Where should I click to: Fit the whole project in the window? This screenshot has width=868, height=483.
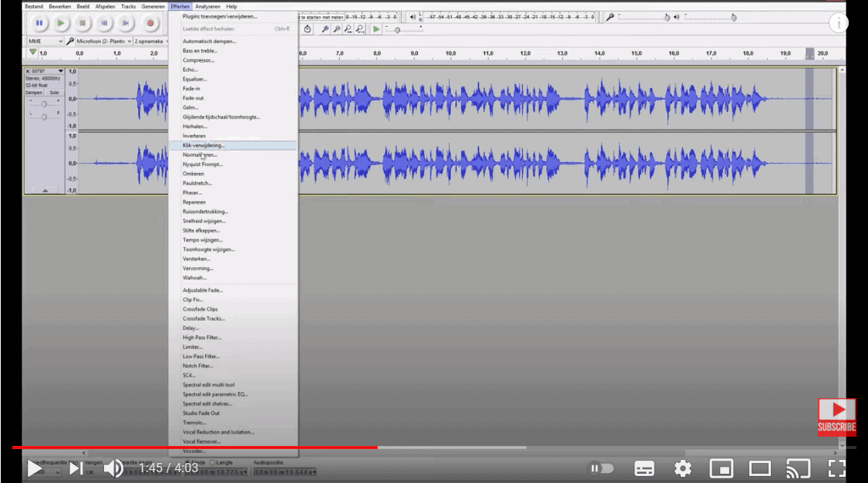click(x=360, y=29)
